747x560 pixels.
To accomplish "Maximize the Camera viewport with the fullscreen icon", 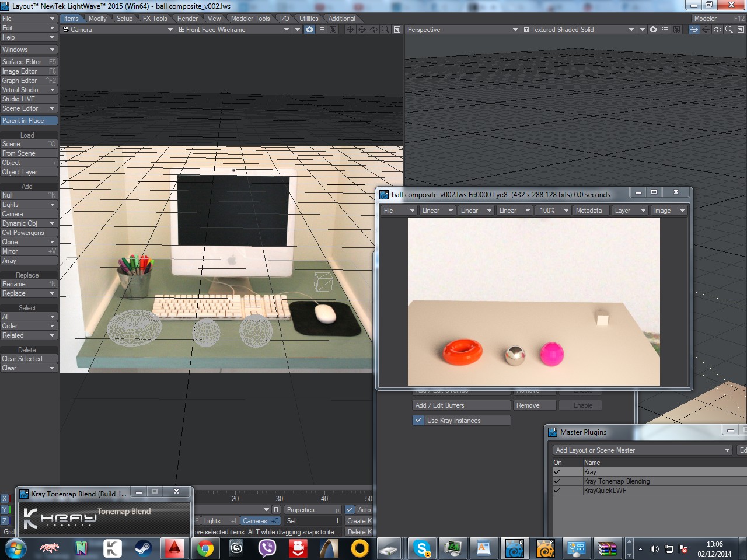I will tap(397, 30).
